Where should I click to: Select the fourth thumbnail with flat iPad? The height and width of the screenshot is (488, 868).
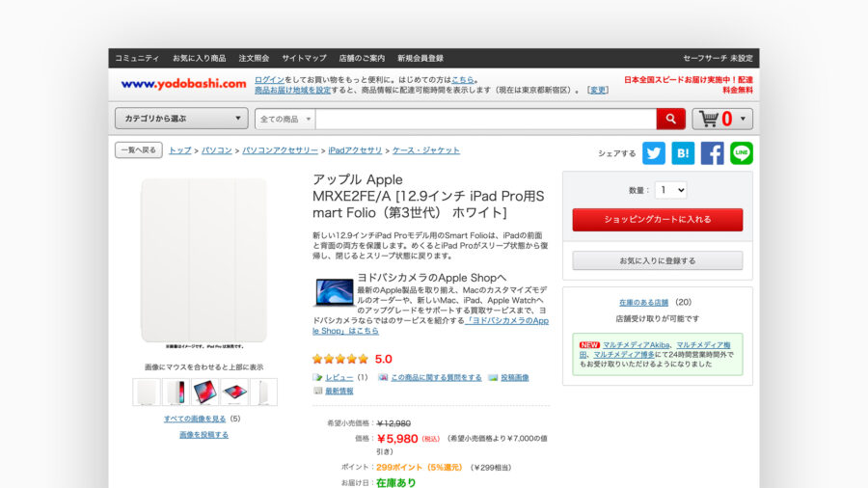coord(234,393)
